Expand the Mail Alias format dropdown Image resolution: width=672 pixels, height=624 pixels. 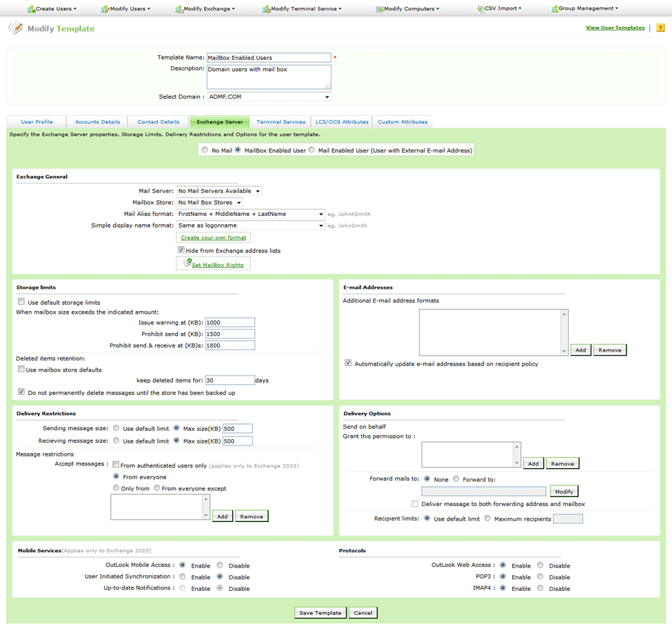(x=250, y=214)
